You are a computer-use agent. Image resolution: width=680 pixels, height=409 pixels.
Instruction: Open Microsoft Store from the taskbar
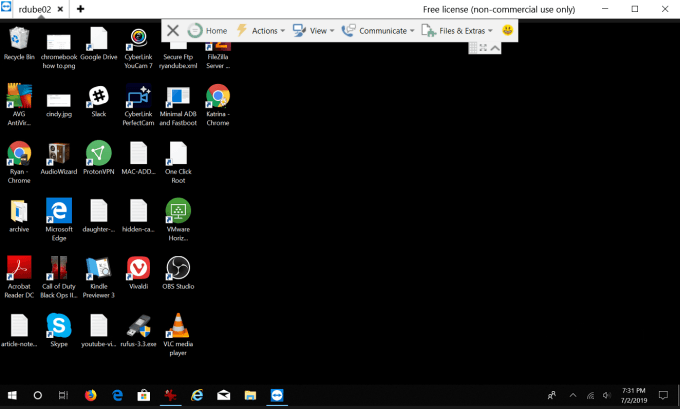tap(144, 395)
